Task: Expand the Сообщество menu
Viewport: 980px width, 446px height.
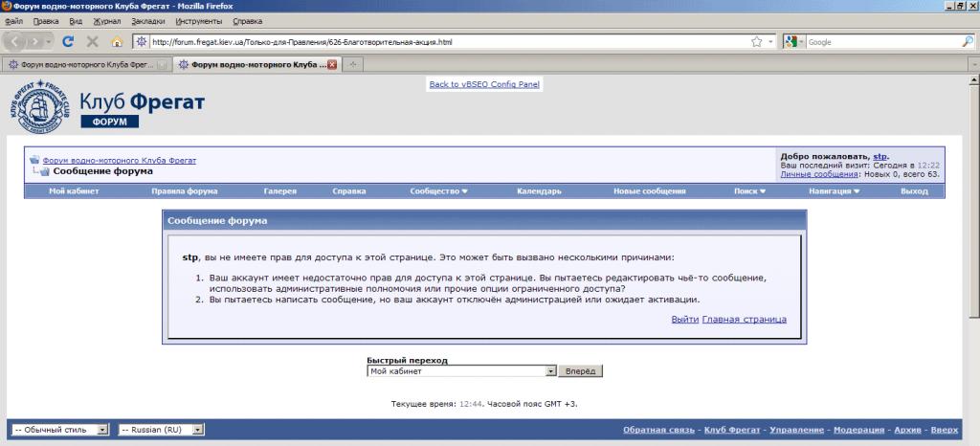Action: coord(438,191)
